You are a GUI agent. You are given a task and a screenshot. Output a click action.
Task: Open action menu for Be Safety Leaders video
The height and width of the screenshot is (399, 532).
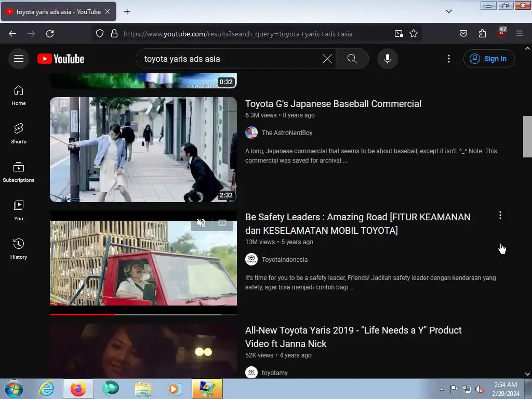point(500,215)
